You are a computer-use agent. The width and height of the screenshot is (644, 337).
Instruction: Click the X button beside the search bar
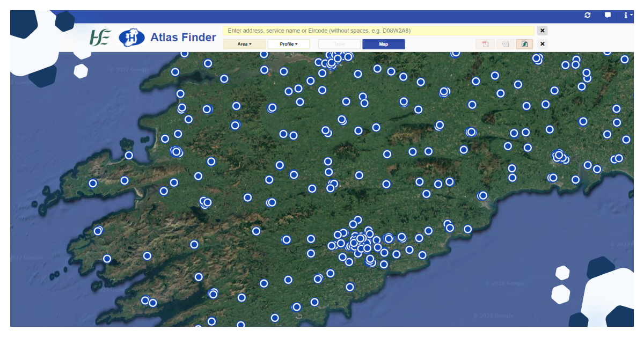(542, 31)
